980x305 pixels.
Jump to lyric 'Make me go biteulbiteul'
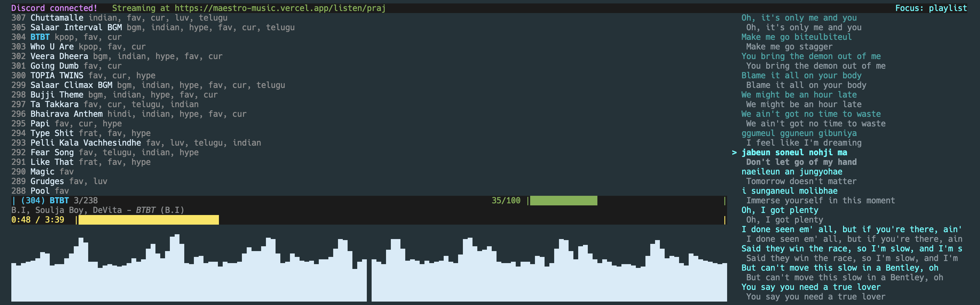796,37
